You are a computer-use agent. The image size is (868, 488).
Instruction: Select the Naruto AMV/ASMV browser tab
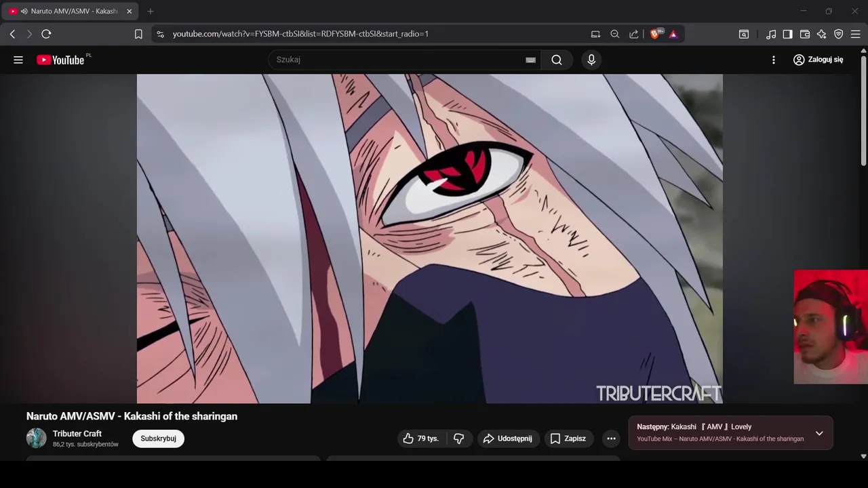point(70,12)
